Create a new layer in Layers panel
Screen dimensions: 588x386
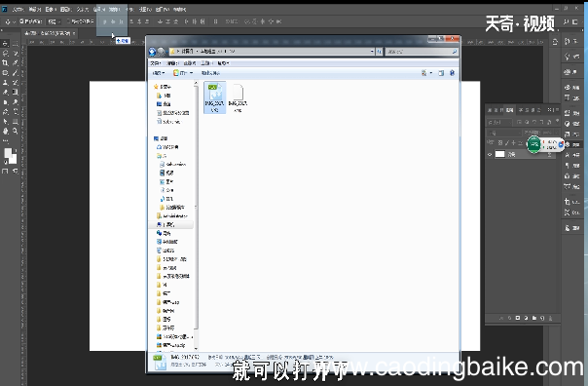(x=542, y=318)
